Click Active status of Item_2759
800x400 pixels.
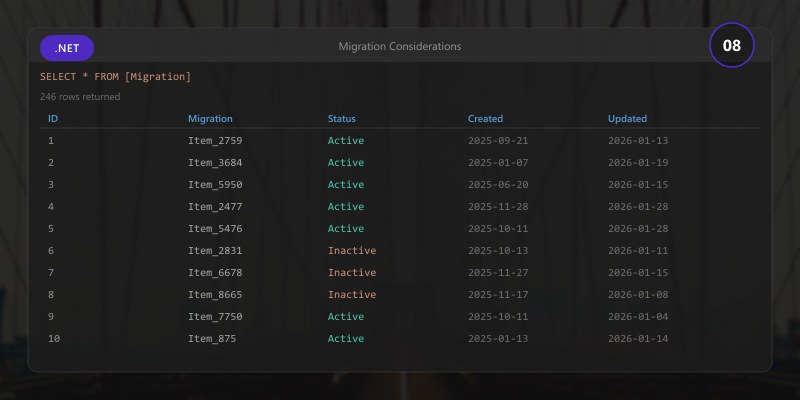(x=346, y=140)
